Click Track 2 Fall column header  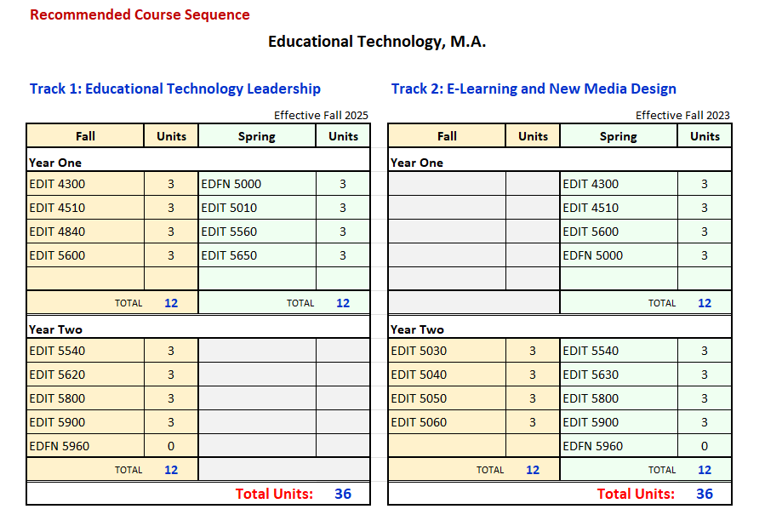coord(447,136)
